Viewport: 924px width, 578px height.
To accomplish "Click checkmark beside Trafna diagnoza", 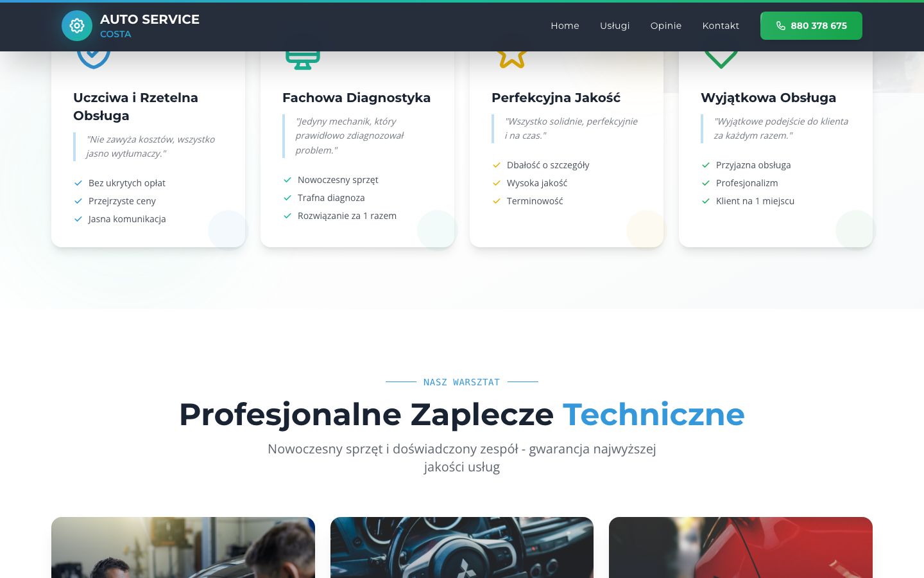I will coord(287,198).
